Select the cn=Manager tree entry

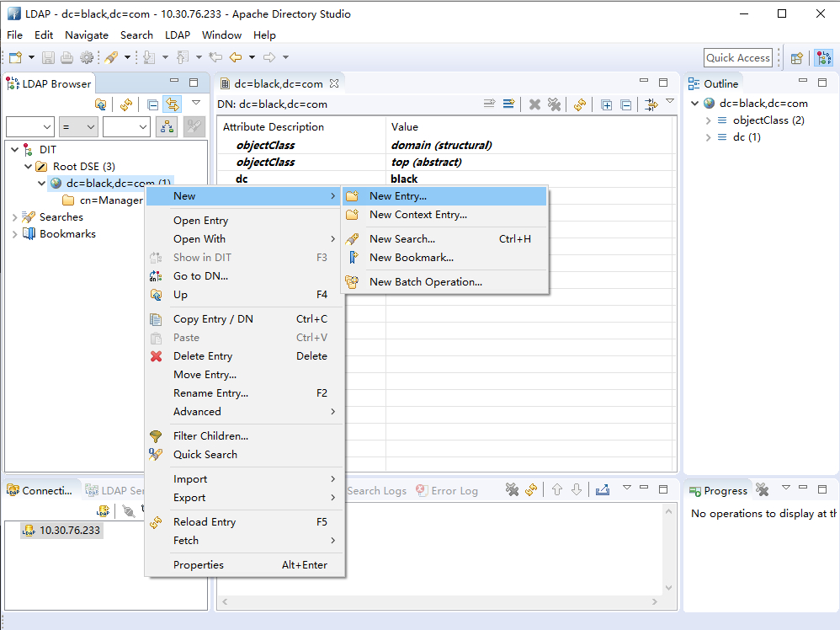tap(111, 200)
